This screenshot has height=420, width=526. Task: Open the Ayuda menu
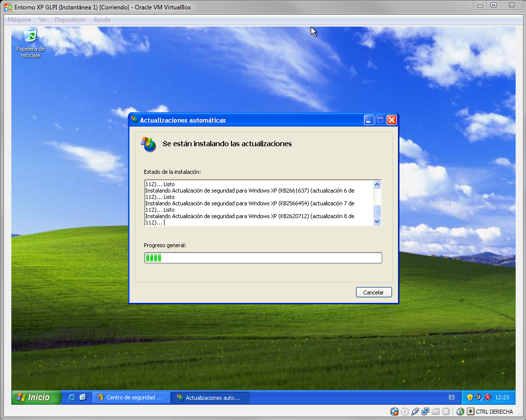click(x=102, y=20)
